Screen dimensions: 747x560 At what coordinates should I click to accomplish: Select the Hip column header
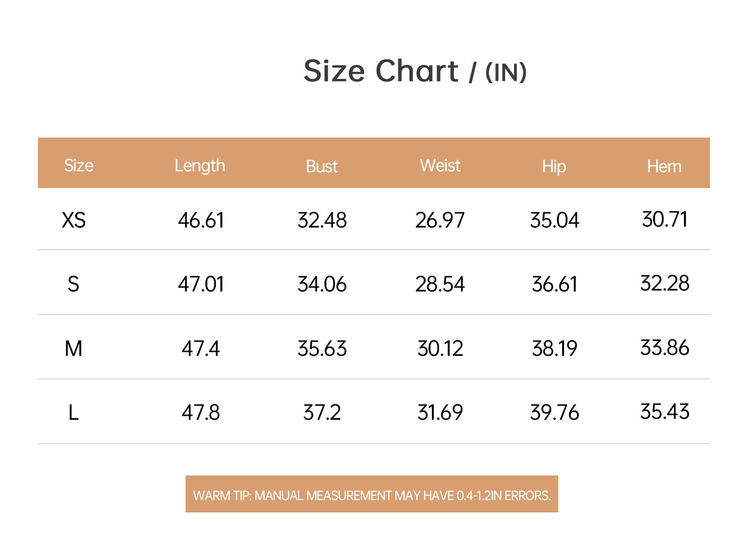[554, 167]
